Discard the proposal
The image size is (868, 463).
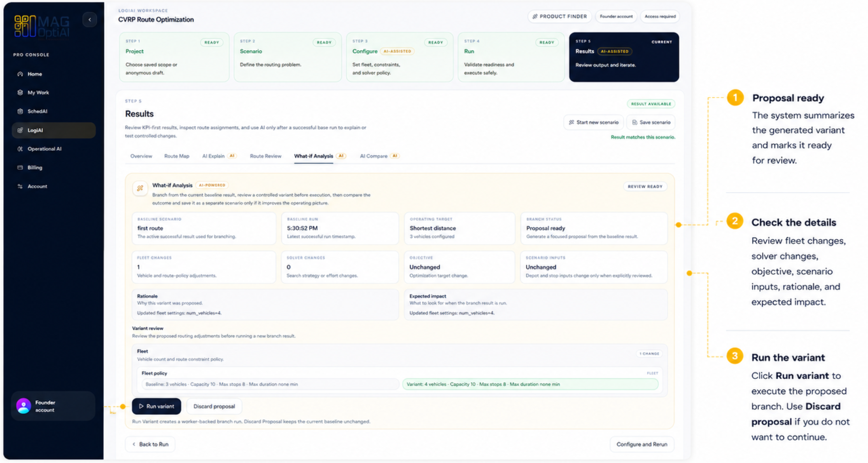pyautogui.click(x=214, y=406)
